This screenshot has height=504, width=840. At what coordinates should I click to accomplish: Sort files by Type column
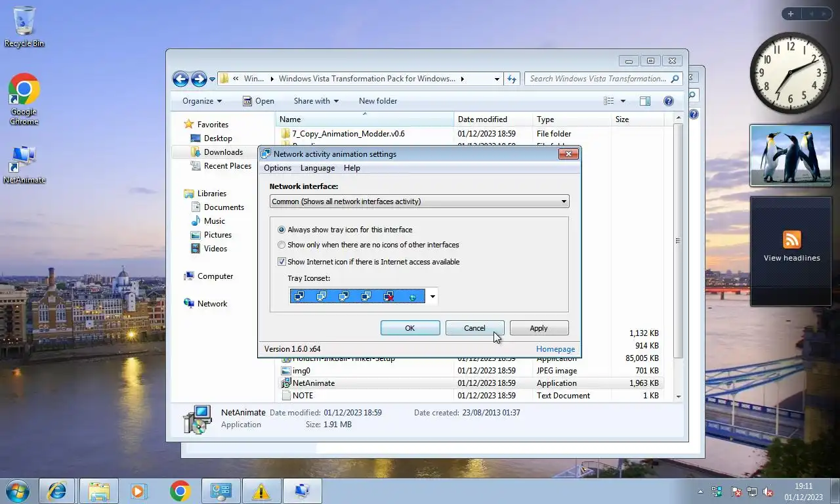pos(572,119)
